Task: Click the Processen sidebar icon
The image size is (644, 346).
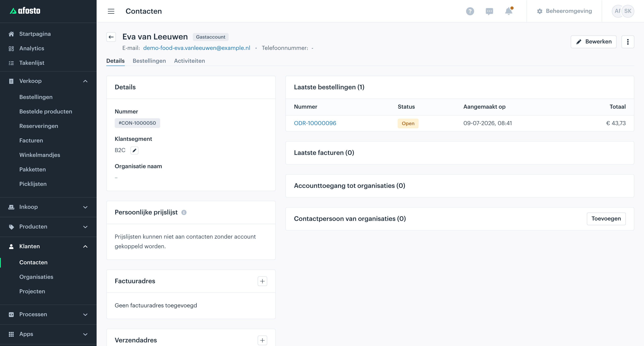Action: pyautogui.click(x=11, y=315)
